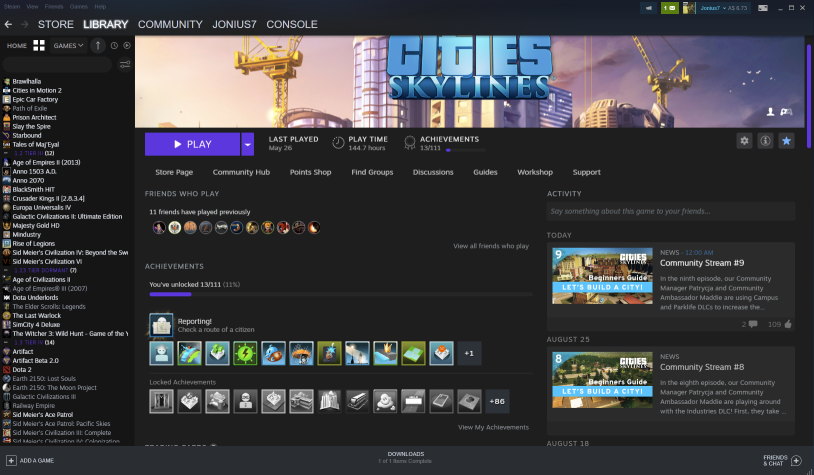Click the achievements progress bar

(341, 294)
